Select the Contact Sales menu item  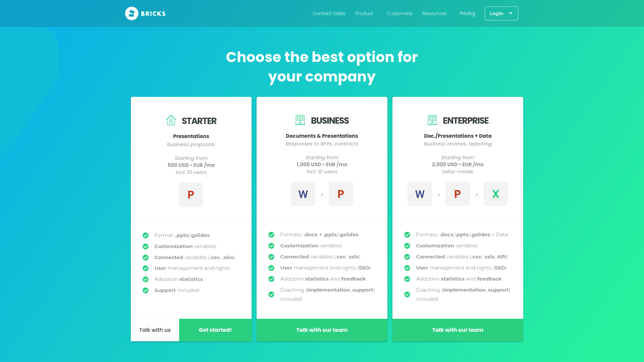pyautogui.click(x=329, y=13)
